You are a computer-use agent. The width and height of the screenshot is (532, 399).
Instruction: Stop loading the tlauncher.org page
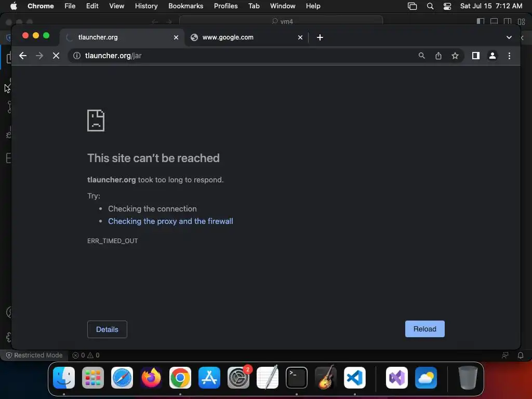(56, 56)
